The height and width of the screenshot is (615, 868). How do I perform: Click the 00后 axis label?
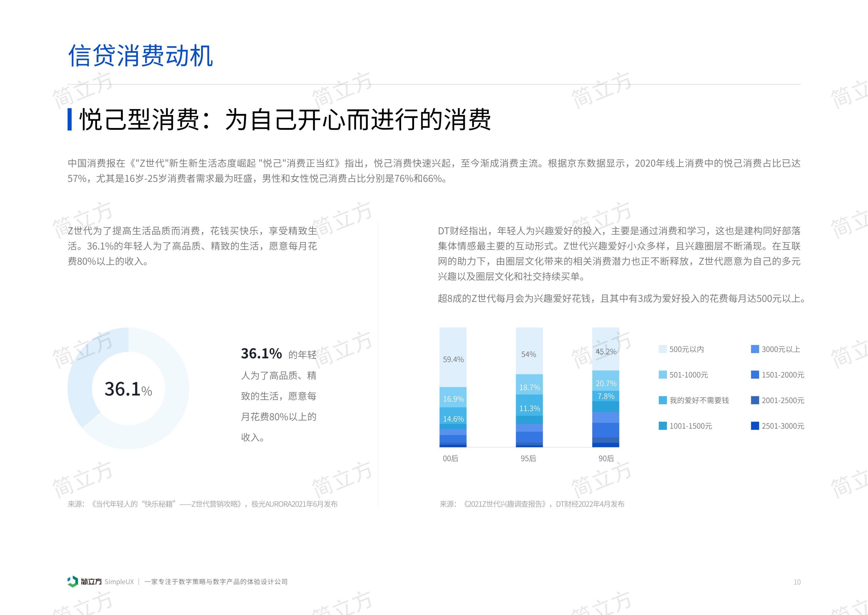tap(450, 458)
